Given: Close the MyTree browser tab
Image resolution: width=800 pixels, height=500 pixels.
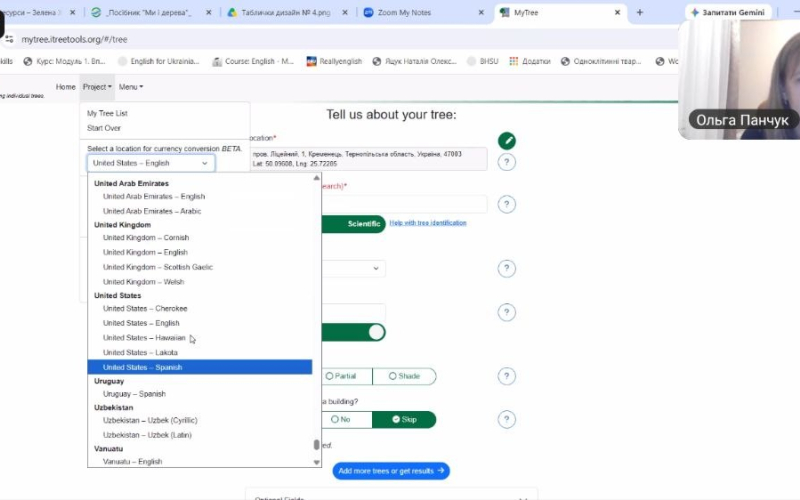Looking at the screenshot, I should [x=617, y=12].
